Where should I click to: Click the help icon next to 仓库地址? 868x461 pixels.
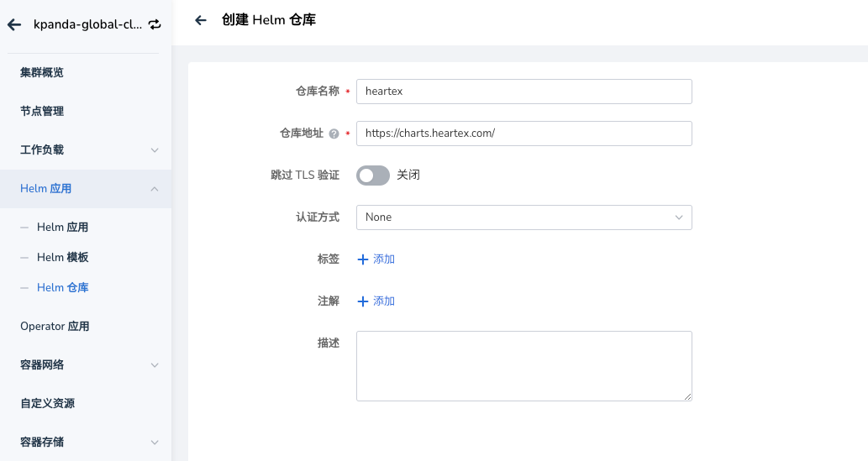point(334,134)
